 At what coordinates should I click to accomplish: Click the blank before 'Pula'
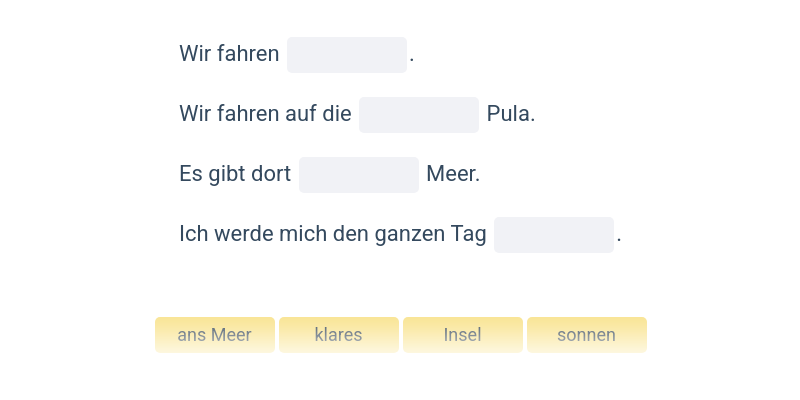(x=418, y=115)
